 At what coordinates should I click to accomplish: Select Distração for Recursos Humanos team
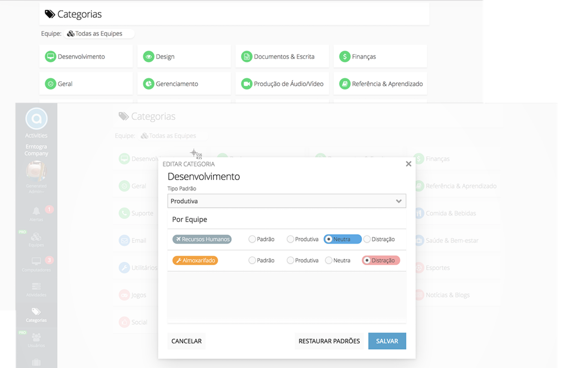pyautogui.click(x=367, y=239)
